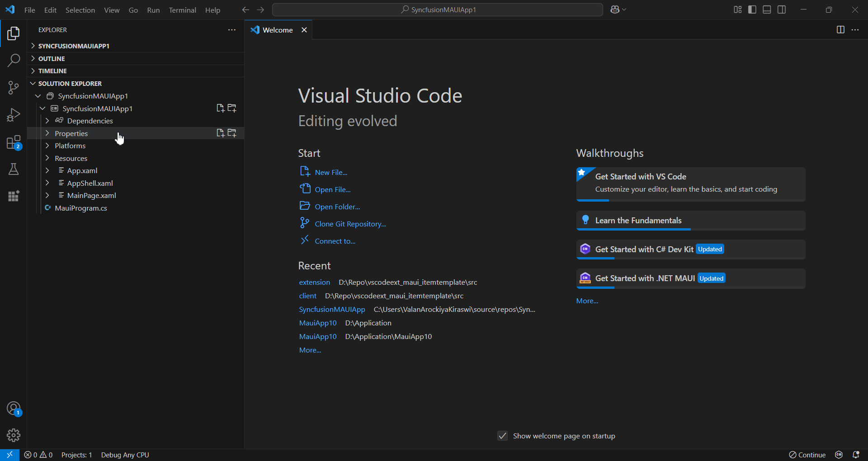Viewport: 868px width, 461px height.
Task: Open MauiProgram.cs in the solution explorer
Action: pos(81,208)
